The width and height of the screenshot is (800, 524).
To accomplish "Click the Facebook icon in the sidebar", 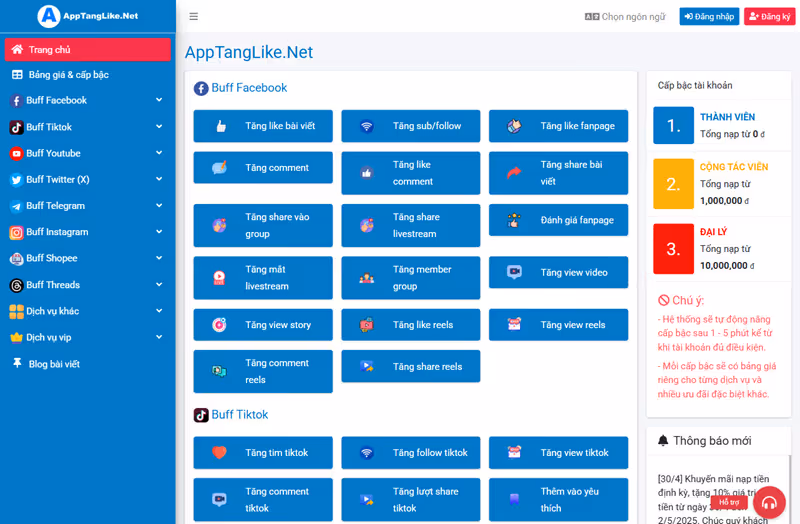I will pyautogui.click(x=16, y=101).
